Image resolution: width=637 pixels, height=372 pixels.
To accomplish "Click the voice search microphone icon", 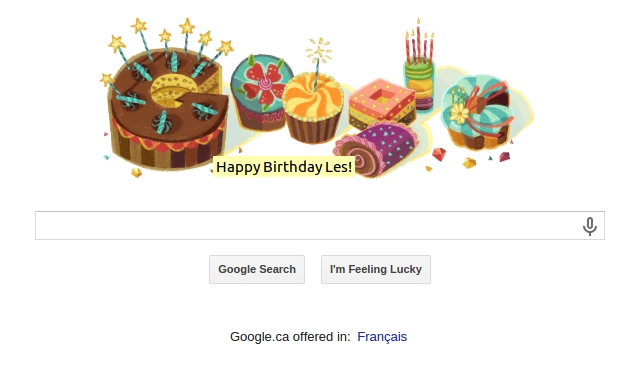I will [x=589, y=226].
